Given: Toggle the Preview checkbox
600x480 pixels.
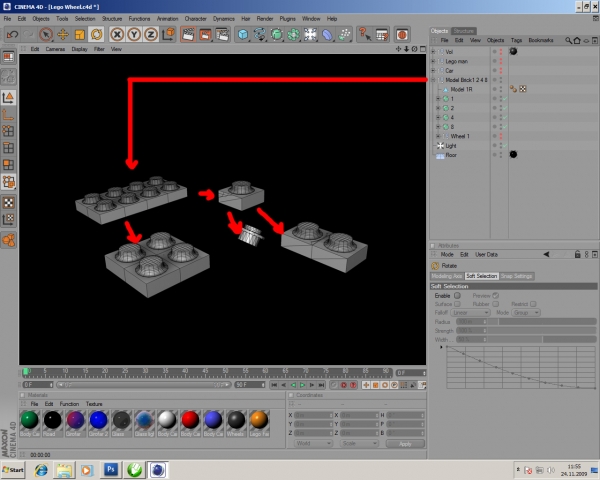Looking at the screenshot, I should (496, 296).
